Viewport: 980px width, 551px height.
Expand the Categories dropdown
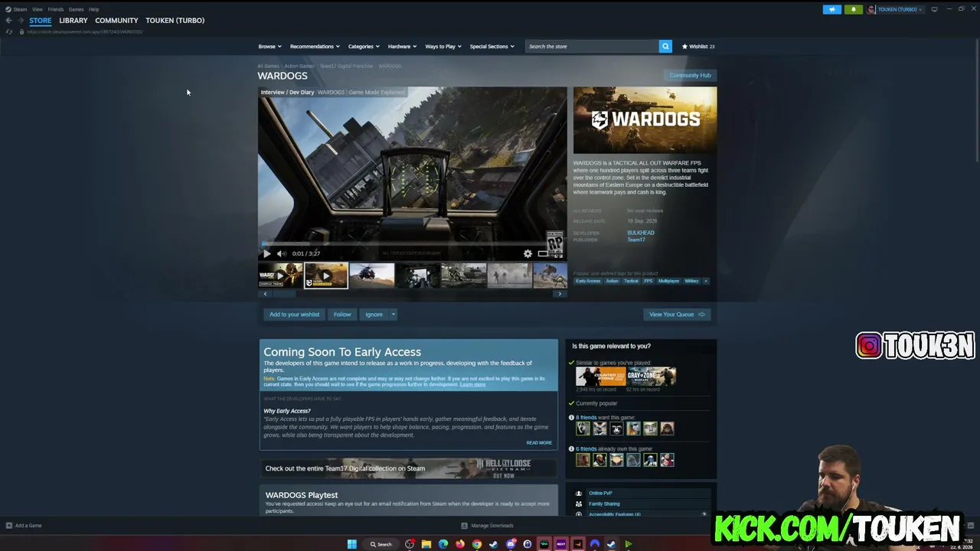pyautogui.click(x=364, y=47)
